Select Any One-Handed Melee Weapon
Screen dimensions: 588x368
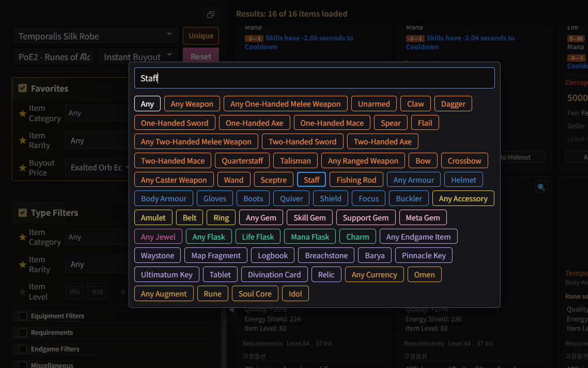(x=286, y=104)
